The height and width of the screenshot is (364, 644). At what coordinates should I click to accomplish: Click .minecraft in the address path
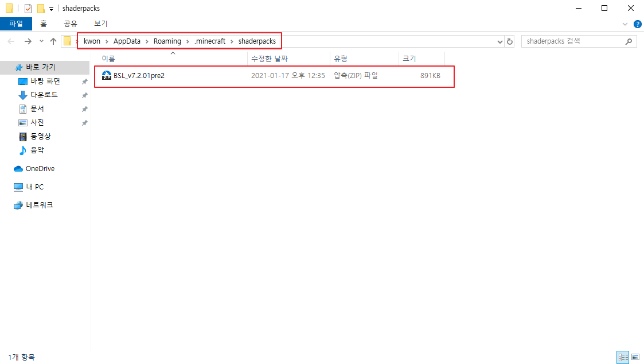click(x=210, y=41)
